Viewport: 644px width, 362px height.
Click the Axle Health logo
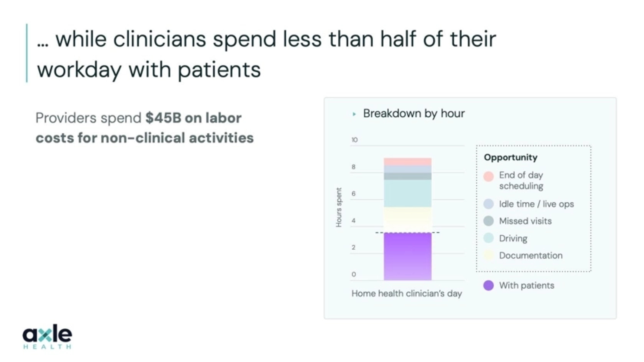click(47, 336)
